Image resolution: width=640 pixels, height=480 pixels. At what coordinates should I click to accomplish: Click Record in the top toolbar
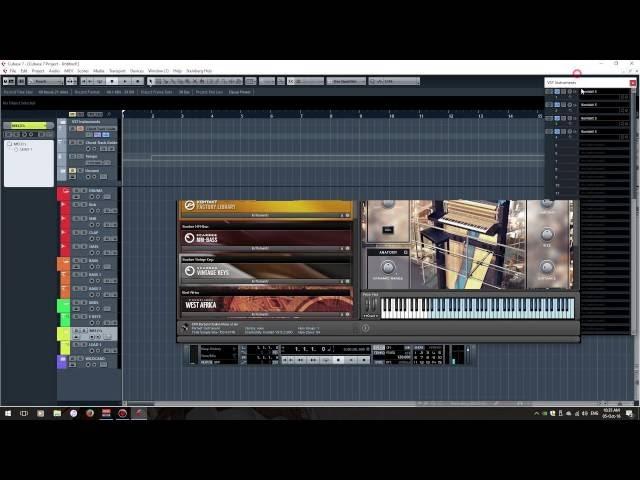(x=138, y=81)
